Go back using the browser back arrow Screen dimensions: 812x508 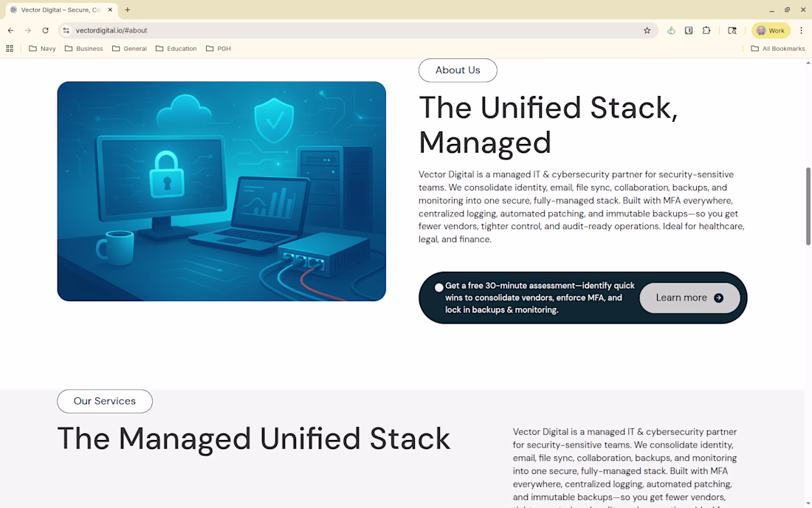(x=11, y=30)
